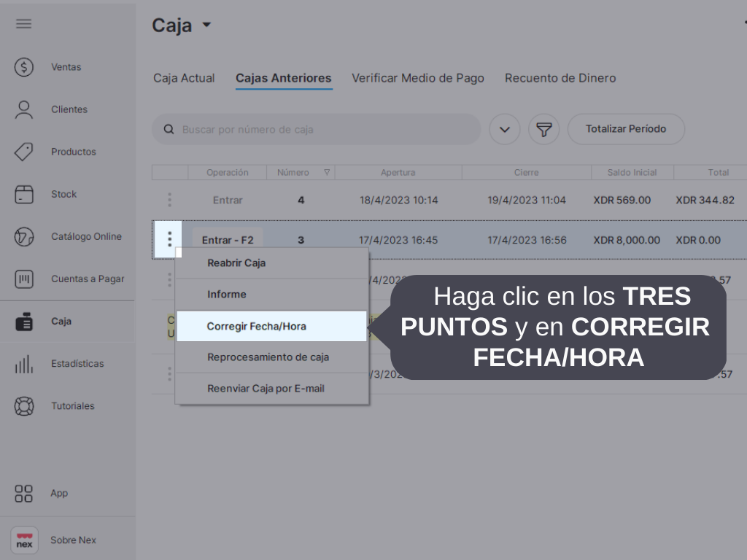Screen dimensions: 747x560
Task: Focus the Buscar por número de caja field
Action: click(x=321, y=129)
